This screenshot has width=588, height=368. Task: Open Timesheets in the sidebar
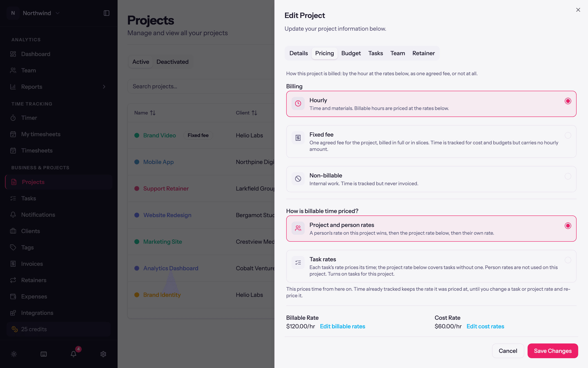point(58,150)
